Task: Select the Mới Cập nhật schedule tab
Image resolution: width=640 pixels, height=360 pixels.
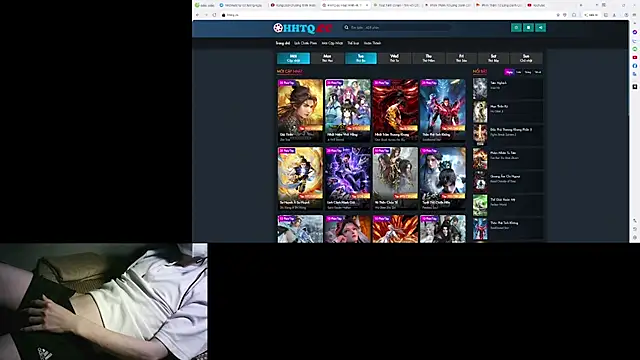Action: pos(293,58)
